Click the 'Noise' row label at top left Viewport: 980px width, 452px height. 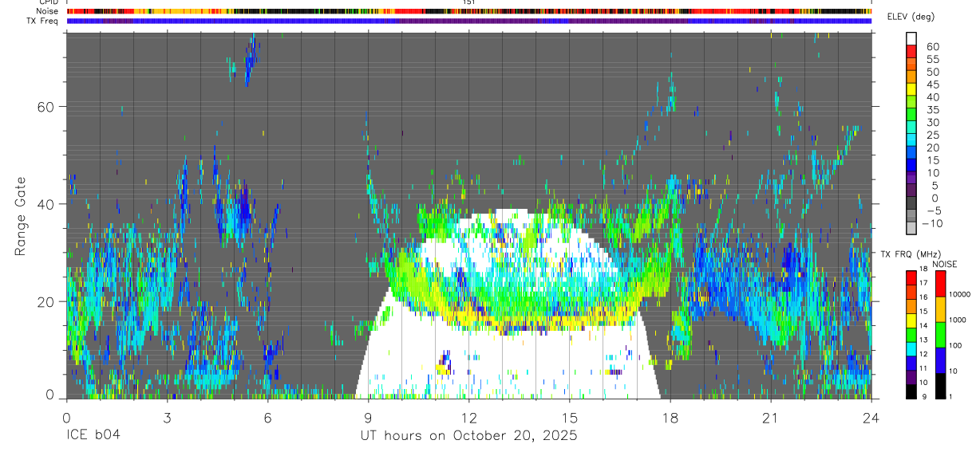tap(48, 11)
